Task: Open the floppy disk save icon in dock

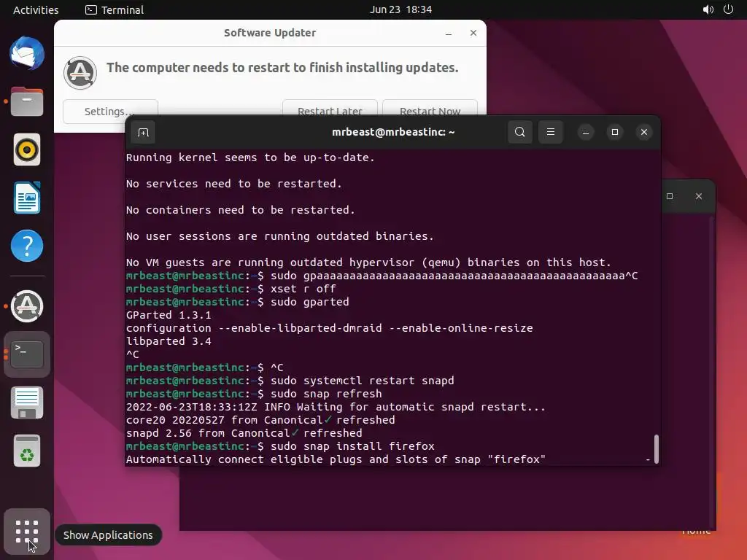Action: click(x=27, y=402)
